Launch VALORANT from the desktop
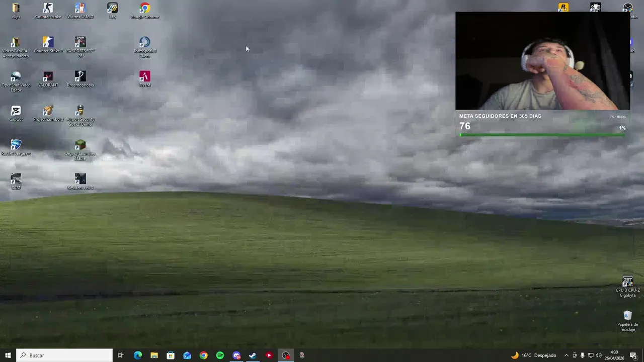This screenshot has height=362, width=644. (x=48, y=79)
